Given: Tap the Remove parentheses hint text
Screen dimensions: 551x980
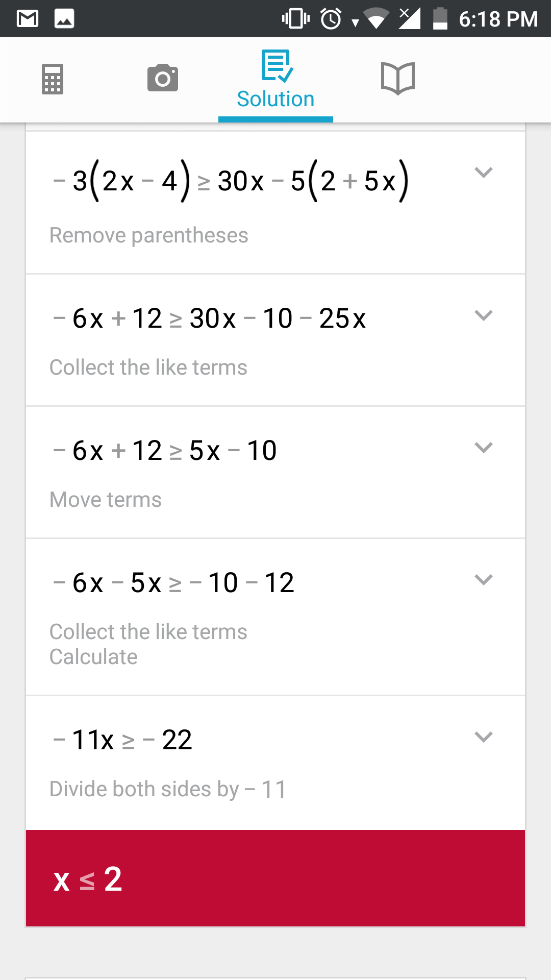Looking at the screenshot, I should coord(148,235).
